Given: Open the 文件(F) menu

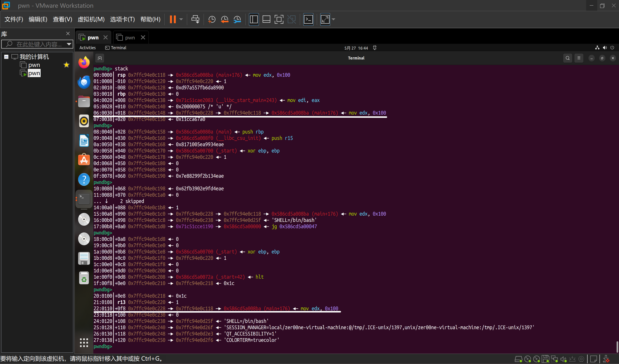Looking at the screenshot, I should [x=14, y=19].
